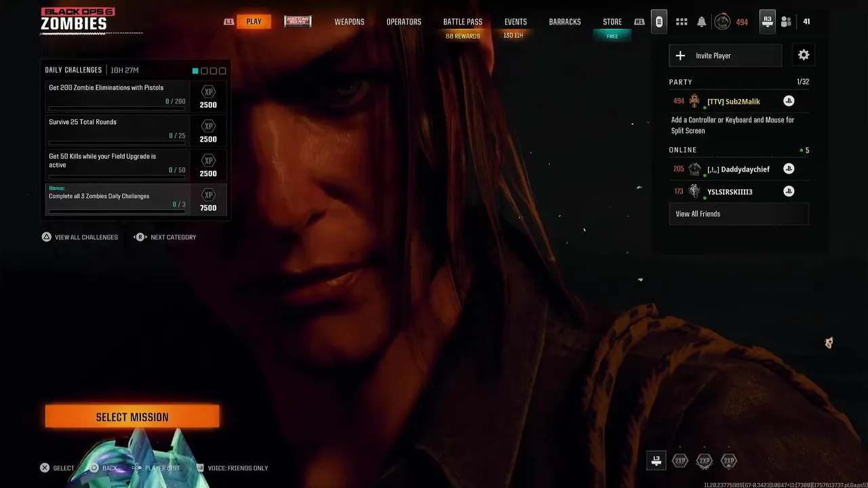Open notifications bell
The width and height of the screenshot is (868, 488).
tap(701, 22)
